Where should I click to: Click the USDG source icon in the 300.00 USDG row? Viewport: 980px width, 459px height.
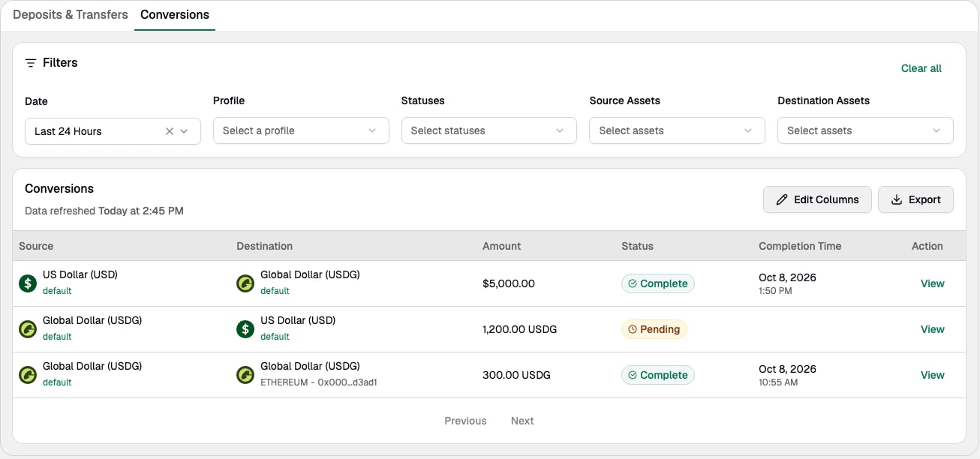coord(28,375)
